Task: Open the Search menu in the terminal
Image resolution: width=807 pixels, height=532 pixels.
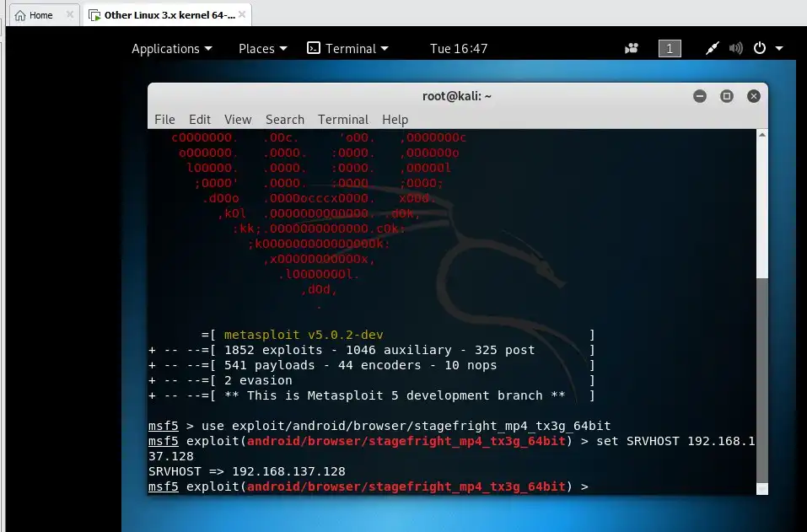Action: coord(285,120)
